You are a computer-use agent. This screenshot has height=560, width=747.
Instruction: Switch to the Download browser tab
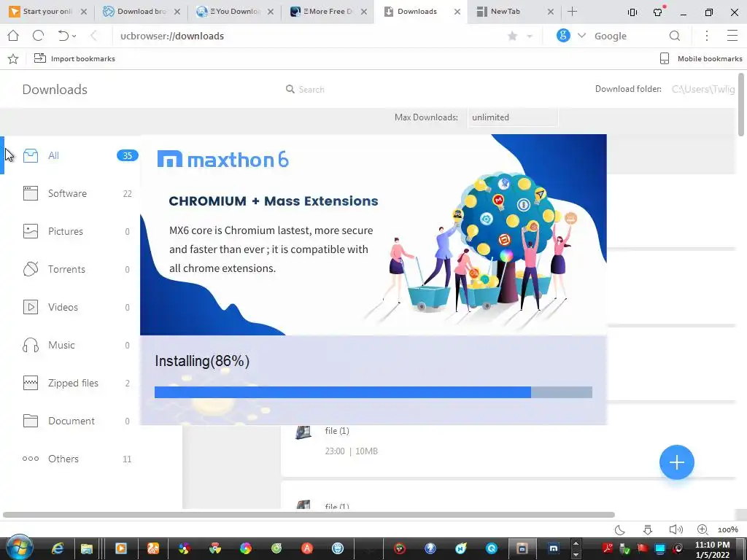(x=142, y=12)
